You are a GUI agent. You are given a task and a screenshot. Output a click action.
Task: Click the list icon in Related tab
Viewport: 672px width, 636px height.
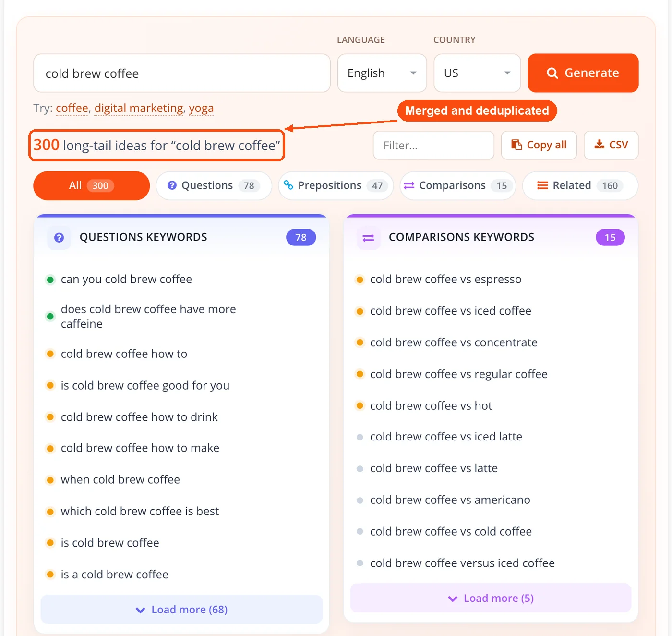(542, 185)
